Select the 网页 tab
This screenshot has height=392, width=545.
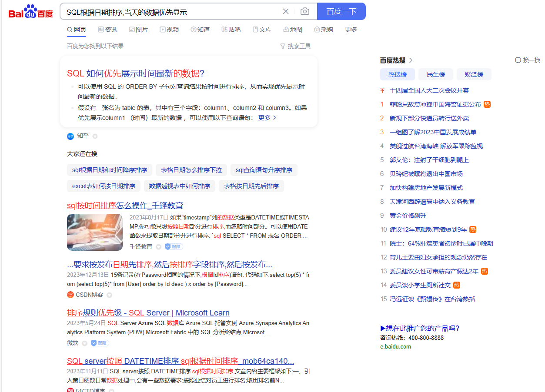(77, 30)
